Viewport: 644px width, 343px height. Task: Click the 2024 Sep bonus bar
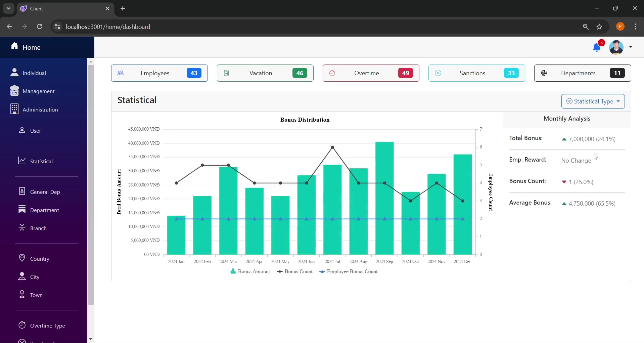coord(384,198)
